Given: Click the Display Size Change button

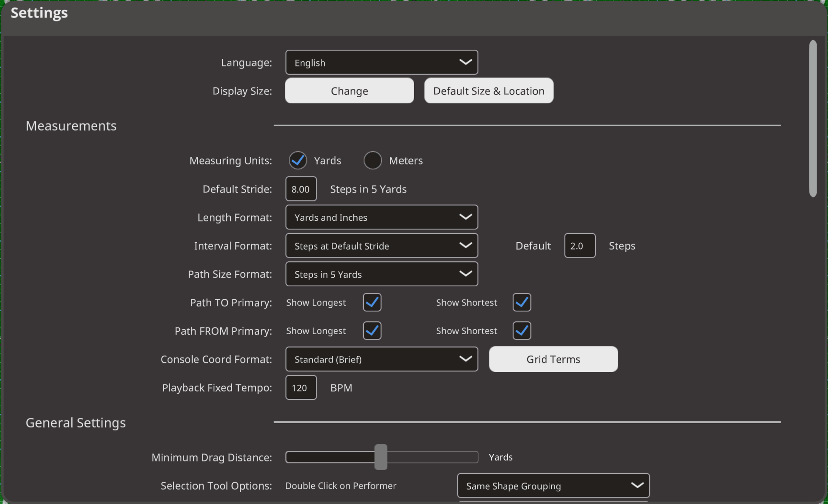Looking at the screenshot, I should (x=349, y=91).
